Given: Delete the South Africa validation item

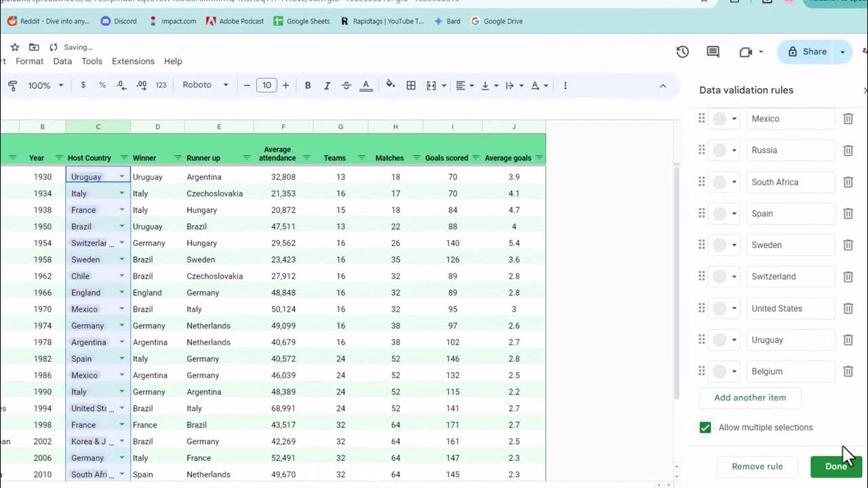Looking at the screenshot, I should (848, 182).
